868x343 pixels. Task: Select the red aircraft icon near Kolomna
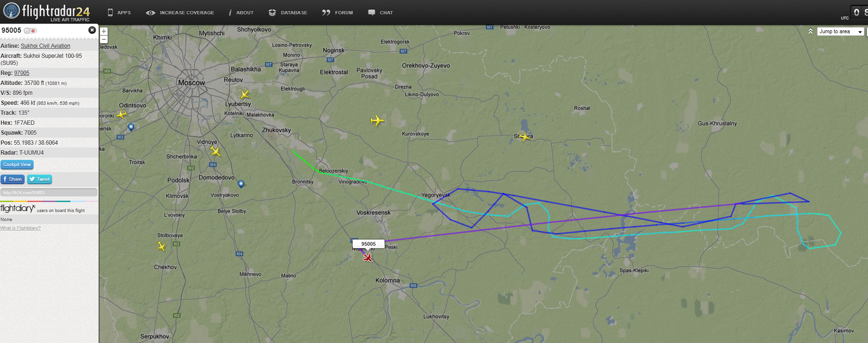point(367,257)
